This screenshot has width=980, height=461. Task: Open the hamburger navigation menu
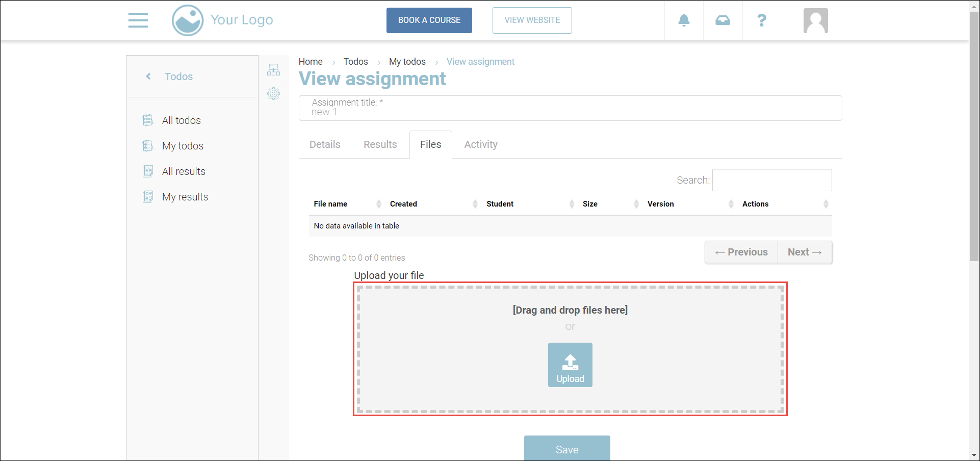click(138, 20)
